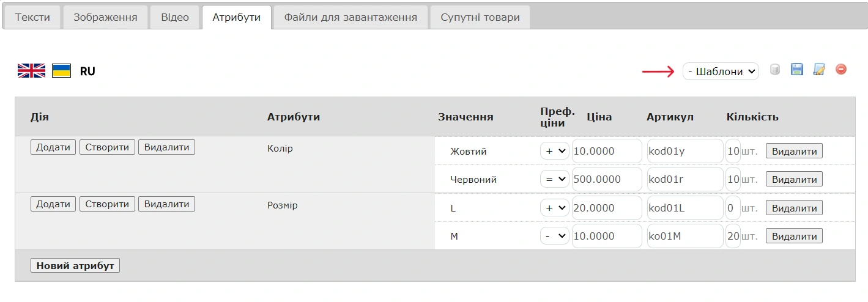Click the pencil edit template icon

[x=819, y=70]
